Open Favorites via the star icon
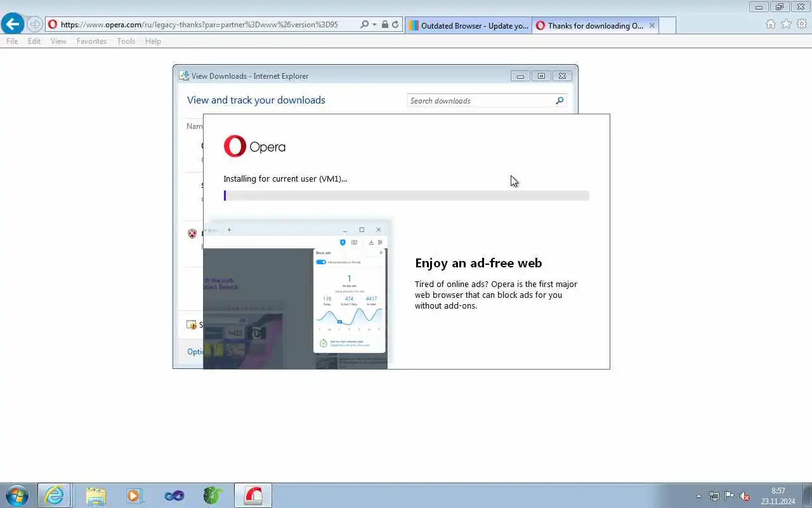Screen dimensions: 812x508 786,24
